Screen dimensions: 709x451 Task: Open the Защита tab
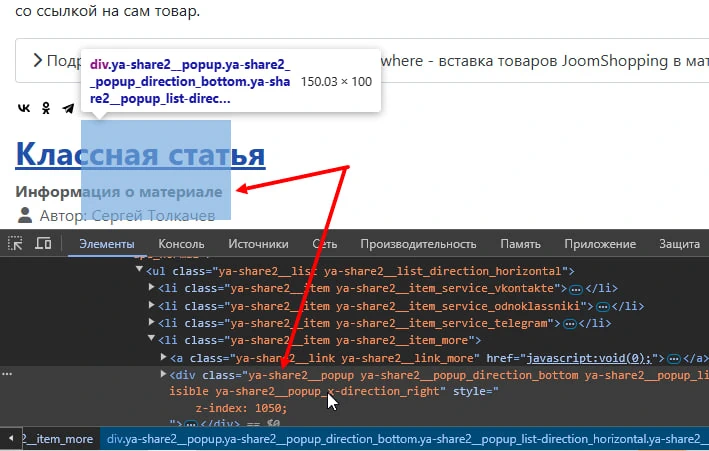(679, 244)
